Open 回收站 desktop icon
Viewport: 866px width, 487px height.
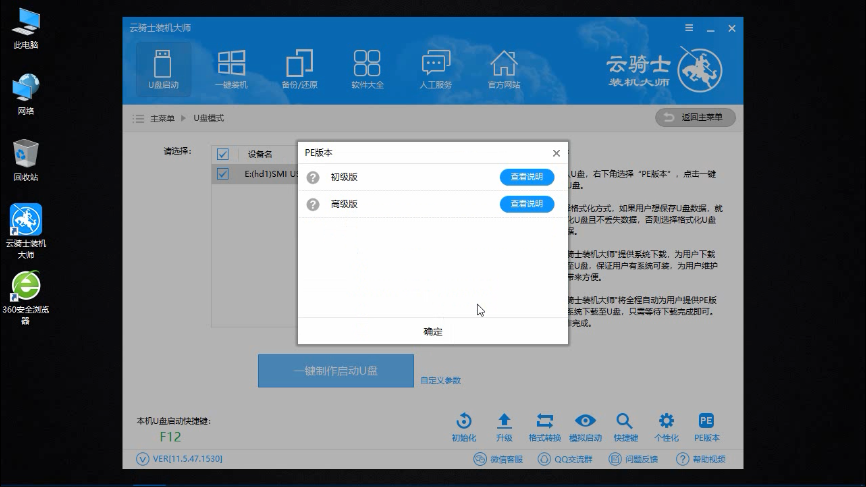pos(25,161)
